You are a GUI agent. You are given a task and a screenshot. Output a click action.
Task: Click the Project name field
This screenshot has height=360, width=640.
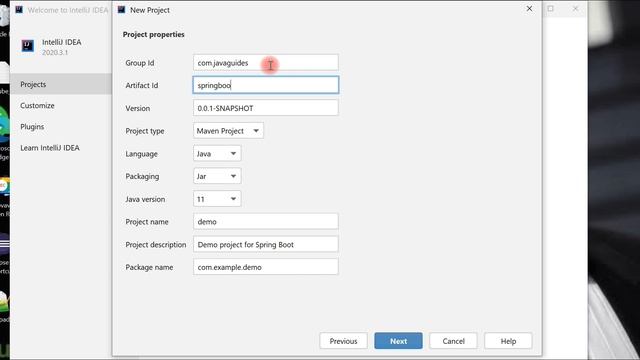click(x=266, y=222)
